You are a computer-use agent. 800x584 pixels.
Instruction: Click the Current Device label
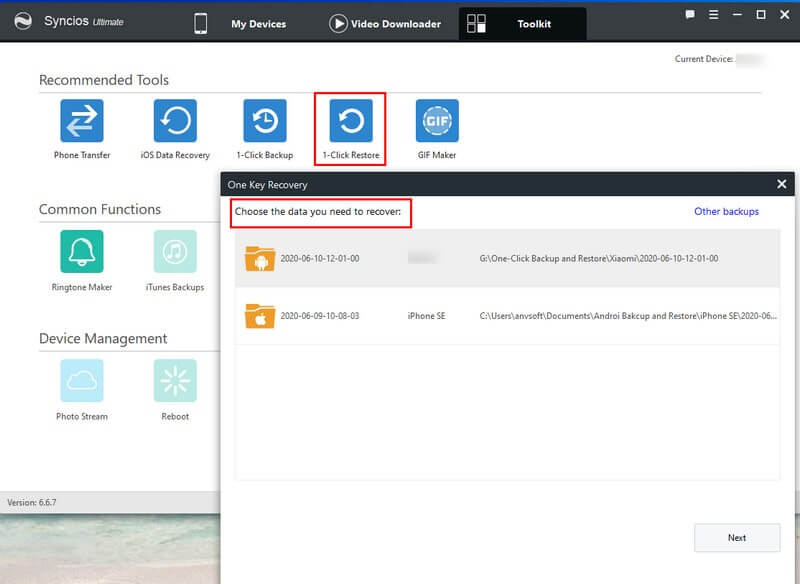(x=704, y=59)
